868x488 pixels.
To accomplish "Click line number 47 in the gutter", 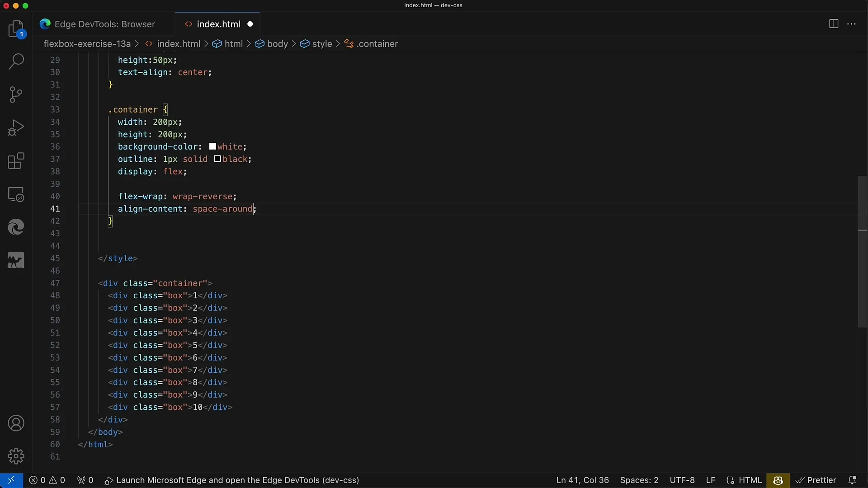I will (55, 283).
